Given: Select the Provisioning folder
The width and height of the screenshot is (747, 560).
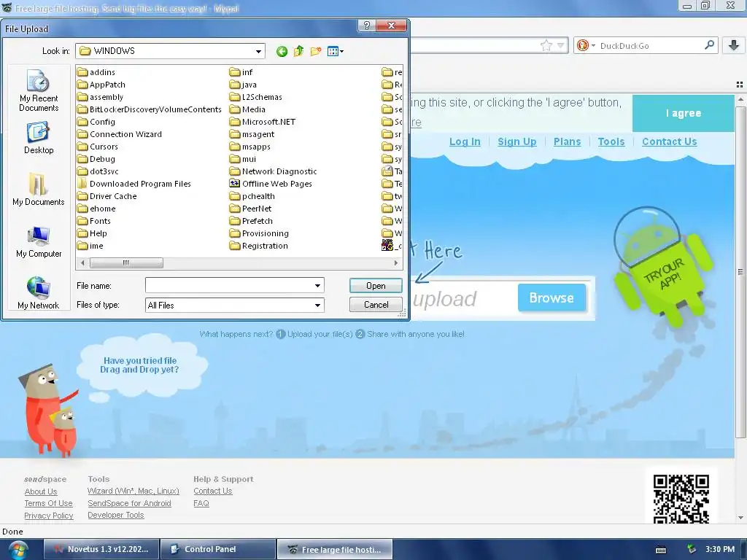Looking at the screenshot, I should (259, 233).
